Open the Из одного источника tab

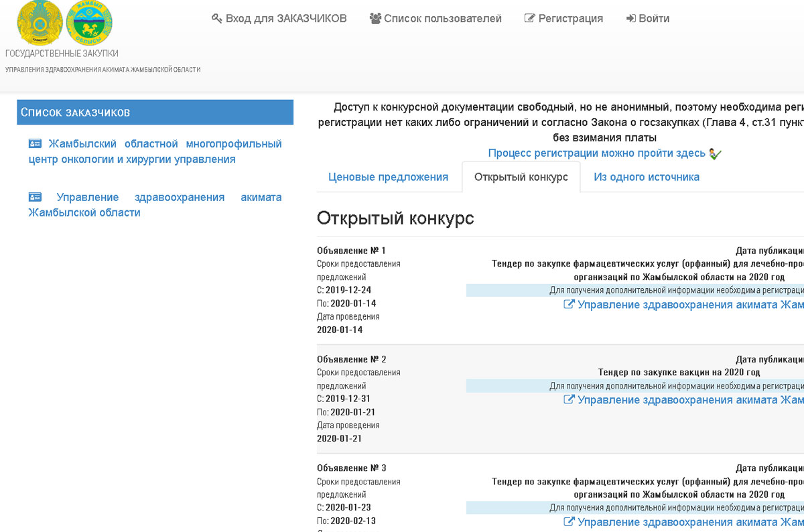click(x=646, y=177)
